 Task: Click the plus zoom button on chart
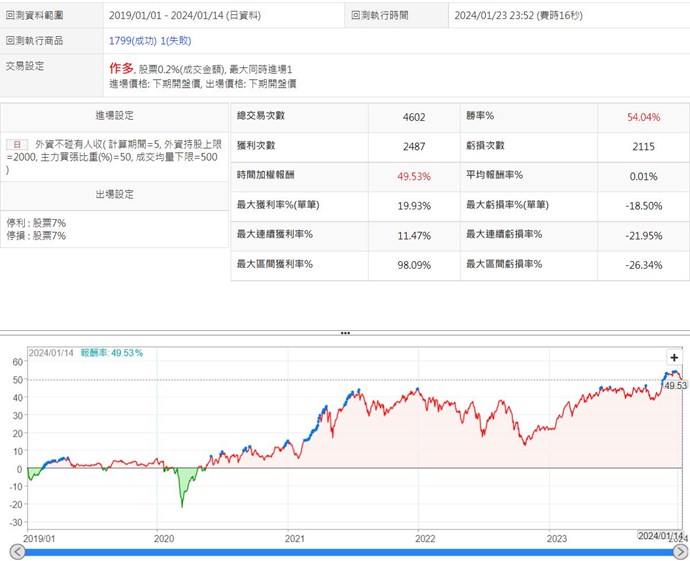pos(674,357)
